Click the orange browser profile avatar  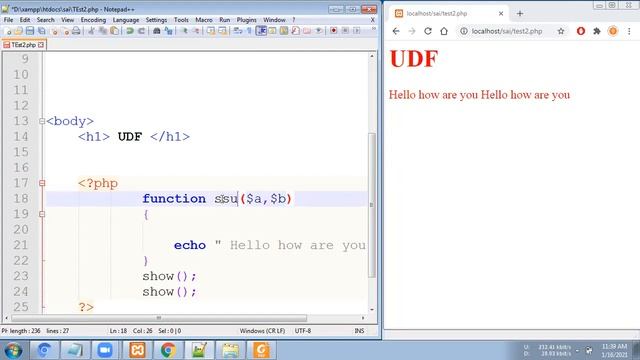[x=613, y=31]
